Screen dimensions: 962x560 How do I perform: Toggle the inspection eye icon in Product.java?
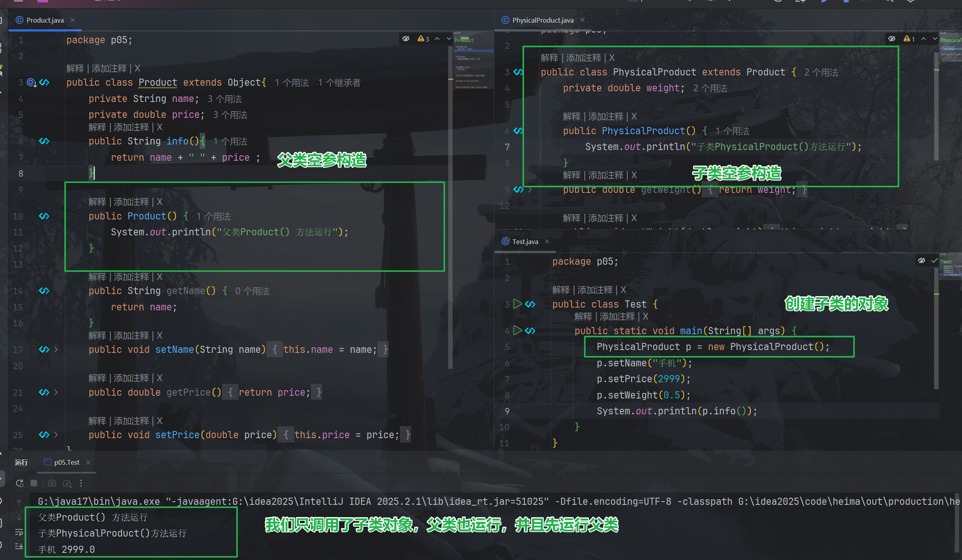[406, 38]
